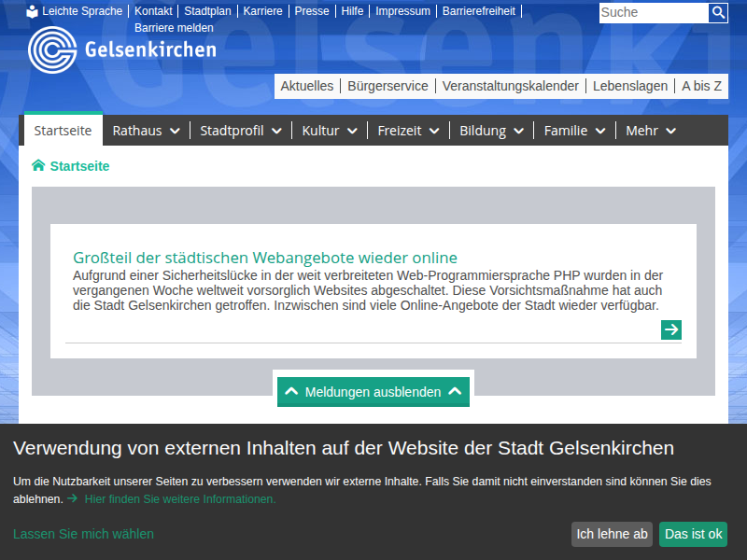
Task: Open the Barriere melden link
Action: click(x=174, y=28)
